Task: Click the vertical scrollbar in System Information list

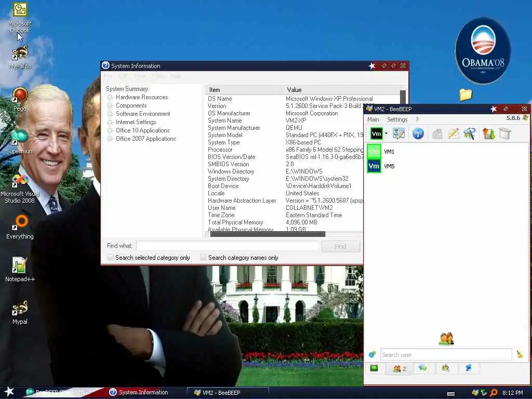Action: pos(403,97)
